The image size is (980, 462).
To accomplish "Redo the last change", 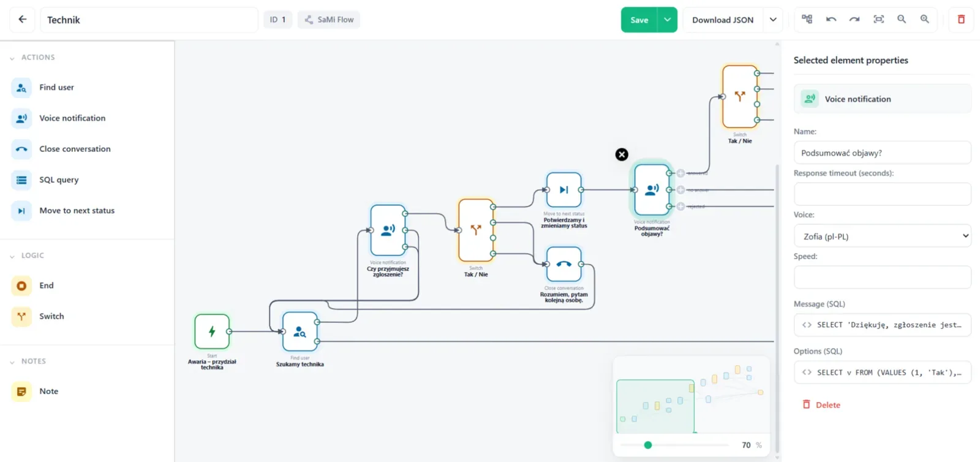I will point(854,20).
